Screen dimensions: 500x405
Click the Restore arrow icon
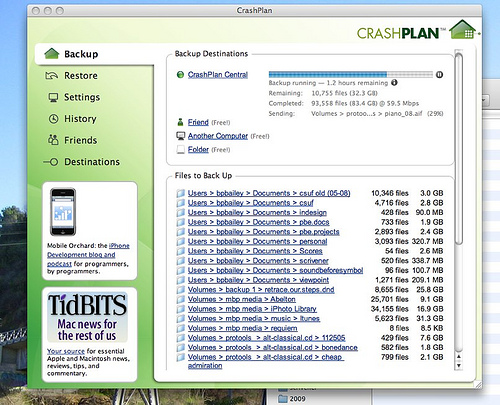coord(52,76)
